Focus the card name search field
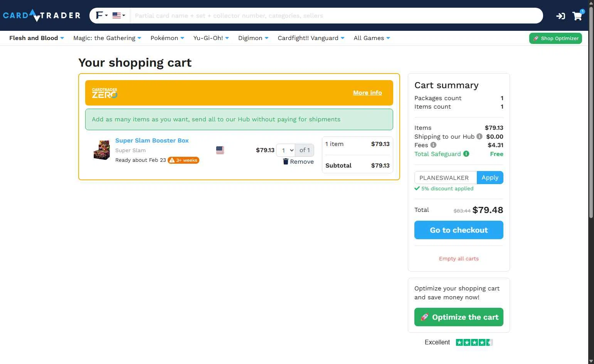The width and height of the screenshot is (594, 364). (x=336, y=15)
